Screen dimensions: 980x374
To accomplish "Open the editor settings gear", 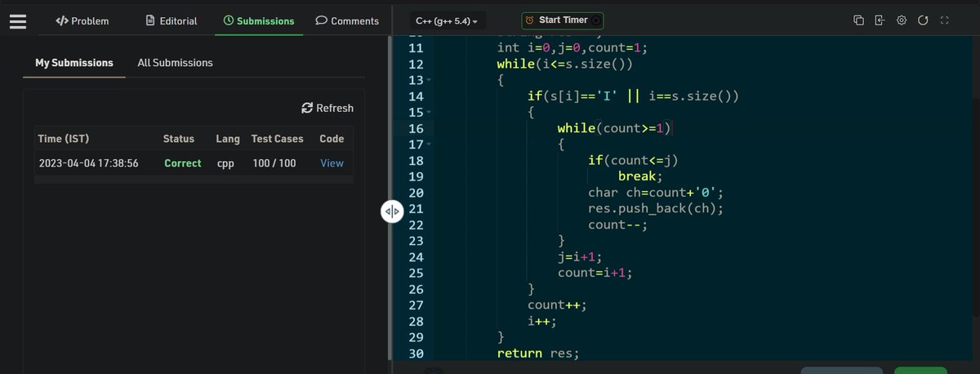I will click(x=902, y=20).
